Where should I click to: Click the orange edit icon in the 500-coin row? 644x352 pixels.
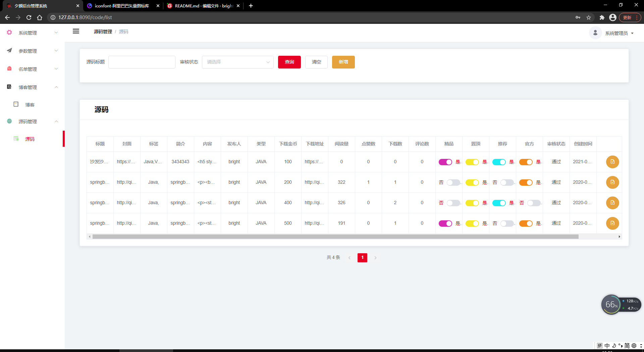612,223
